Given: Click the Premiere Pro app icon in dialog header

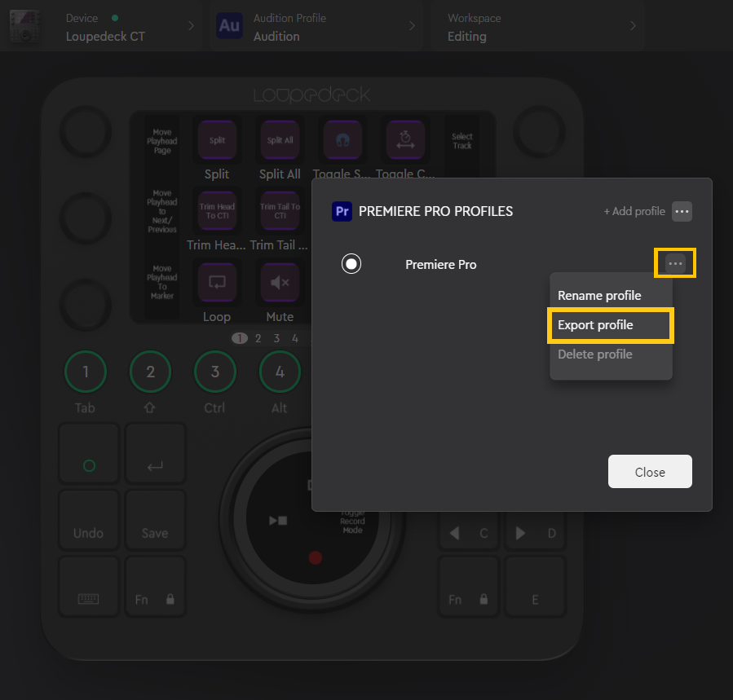Looking at the screenshot, I should (342, 211).
